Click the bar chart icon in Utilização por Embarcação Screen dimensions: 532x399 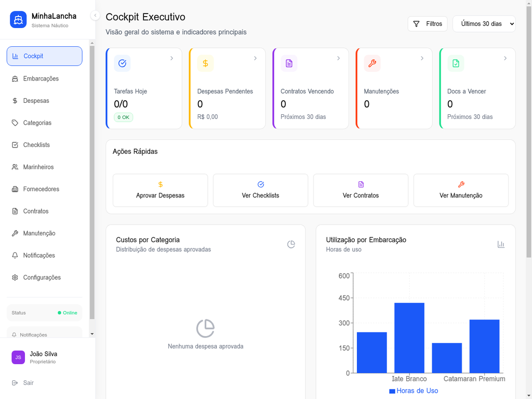click(501, 244)
